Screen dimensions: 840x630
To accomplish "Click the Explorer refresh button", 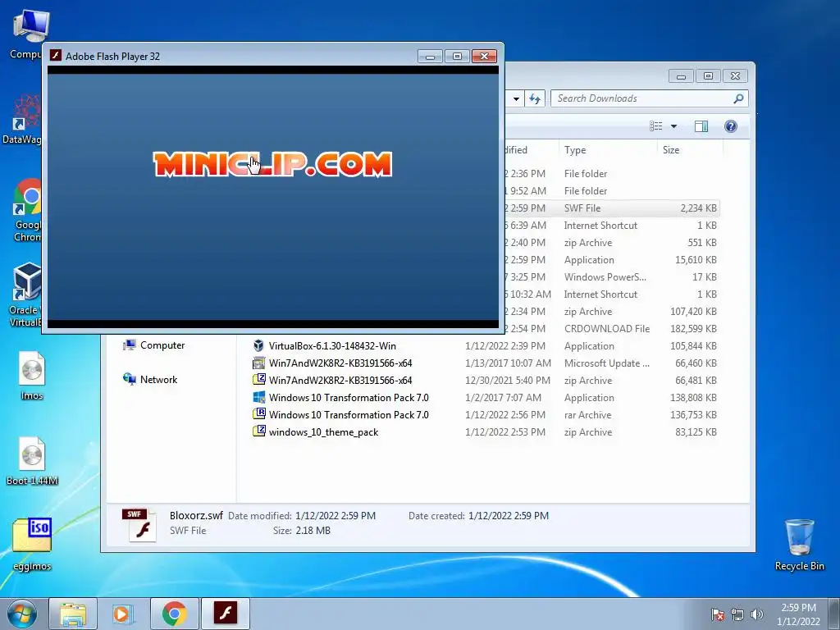I will 535,98.
